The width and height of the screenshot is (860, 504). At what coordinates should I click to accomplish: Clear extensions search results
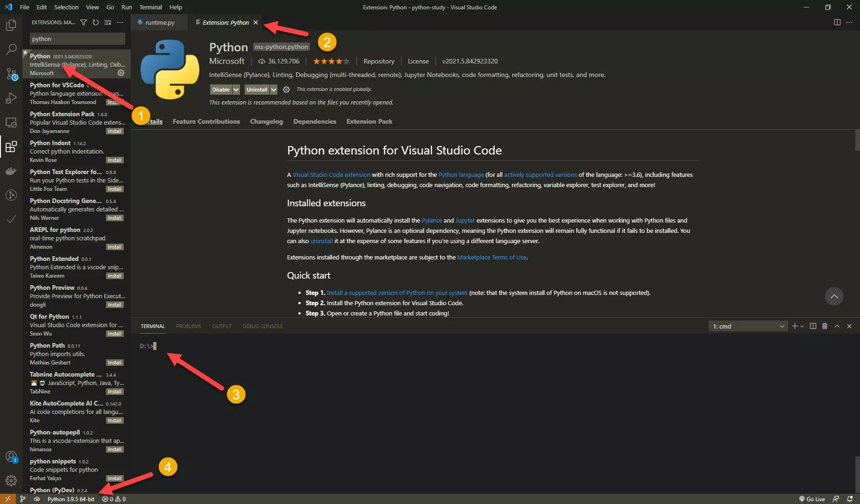pos(108,22)
